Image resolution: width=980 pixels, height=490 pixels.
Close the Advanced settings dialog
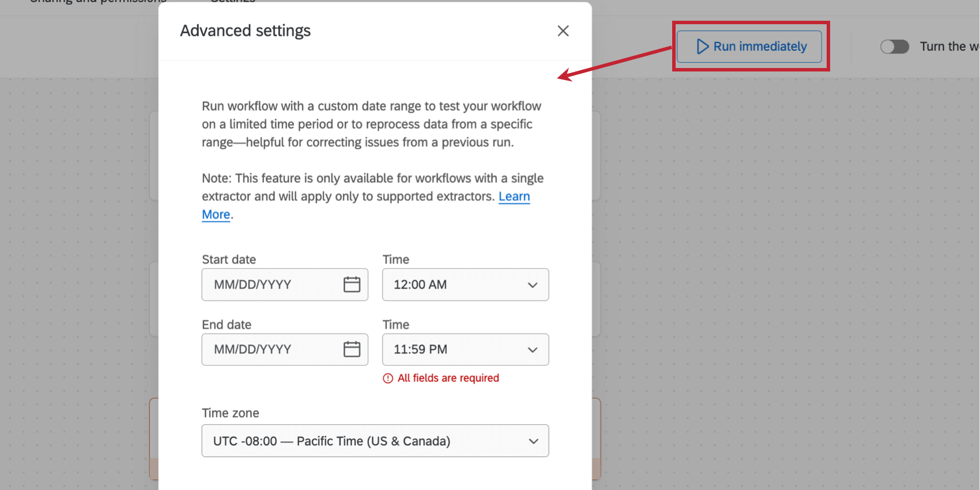pos(563,31)
